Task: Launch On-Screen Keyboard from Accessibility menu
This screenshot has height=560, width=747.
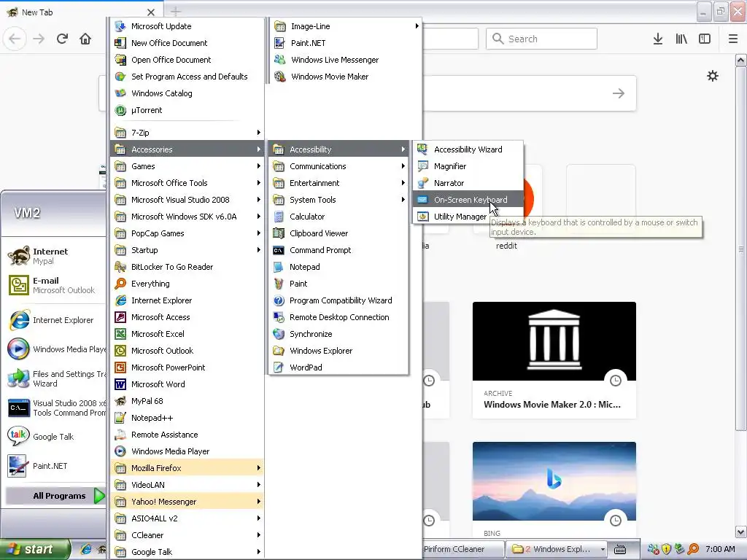Action: click(x=468, y=200)
